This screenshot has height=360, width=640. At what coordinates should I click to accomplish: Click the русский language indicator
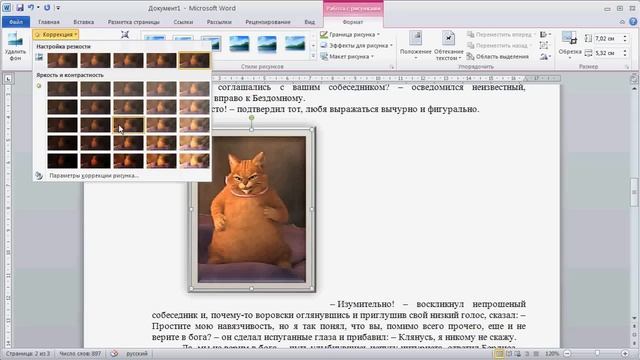coord(137,353)
